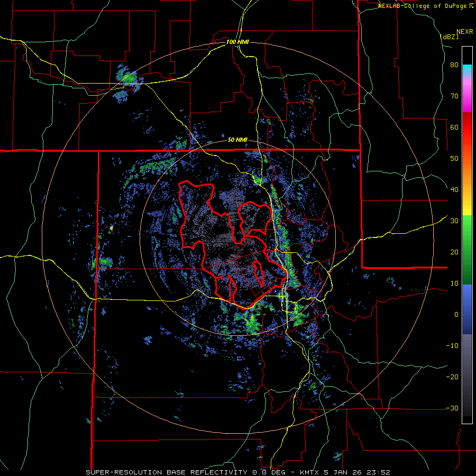Click the -10 value on the dBZ scale
The image size is (476, 476).
pos(452,346)
